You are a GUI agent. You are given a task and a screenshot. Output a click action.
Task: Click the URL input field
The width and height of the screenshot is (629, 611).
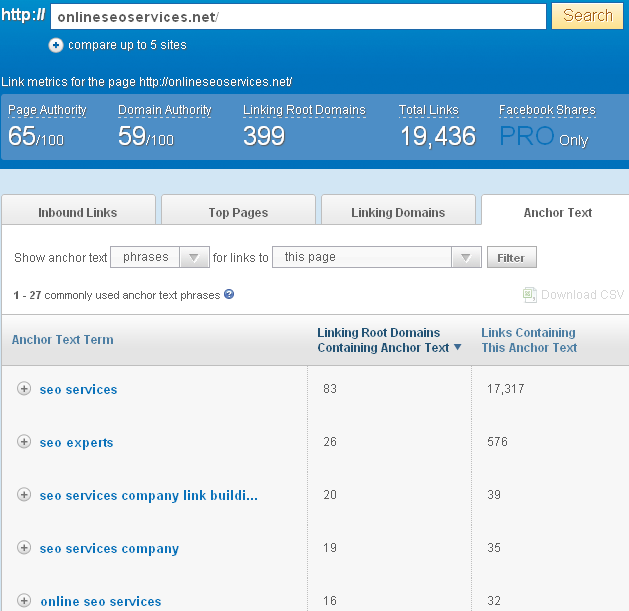[297, 17]
